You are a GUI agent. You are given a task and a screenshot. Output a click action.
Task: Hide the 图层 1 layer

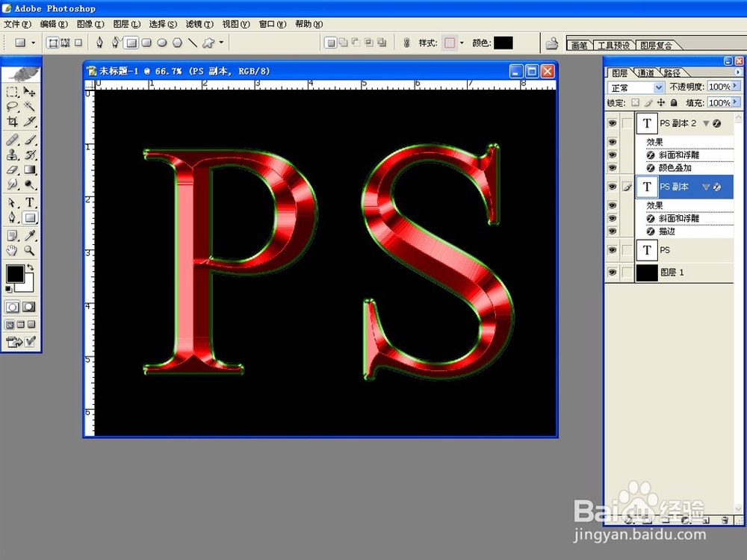coord(612,270)
